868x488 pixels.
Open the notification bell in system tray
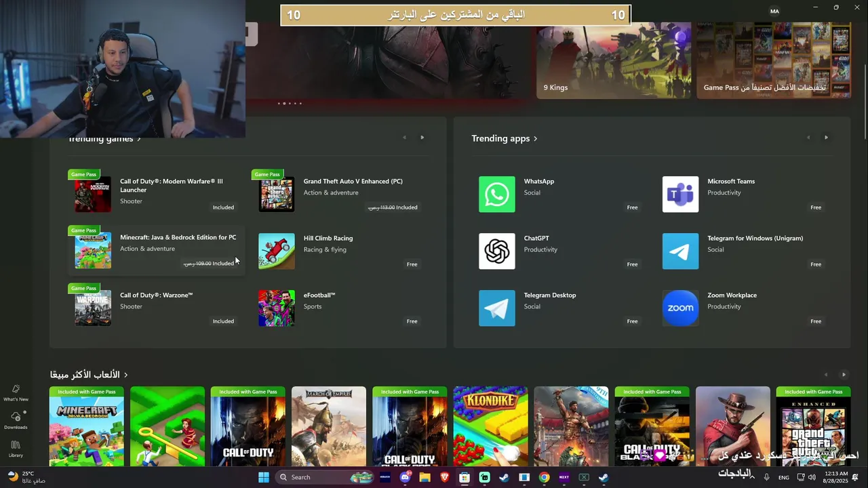coord(856,477)
